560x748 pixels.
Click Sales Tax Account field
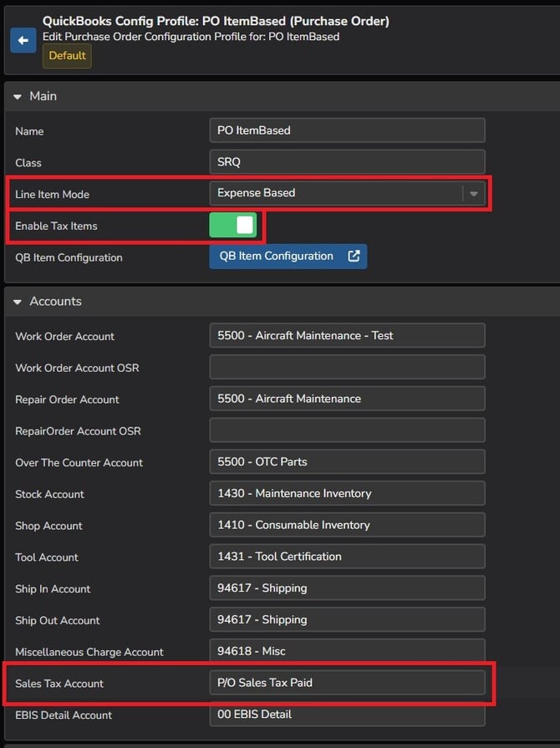347,683
